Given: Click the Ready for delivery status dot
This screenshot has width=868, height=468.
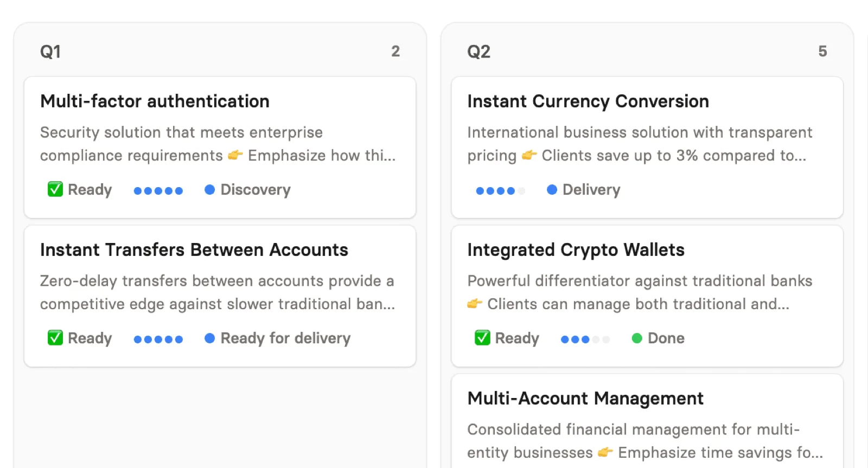Looking at the screenshot, I should pyautogui.click(x=209, y=338).
